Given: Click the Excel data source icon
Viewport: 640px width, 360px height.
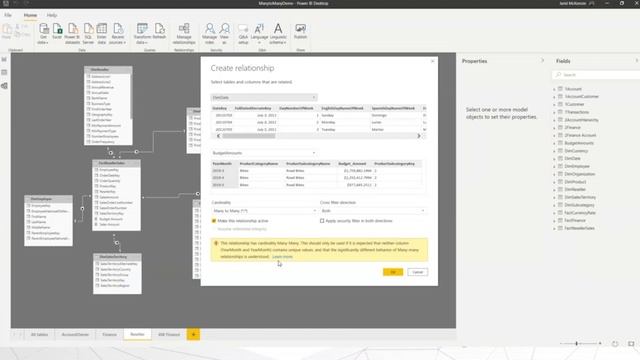Looking at the screenshot, I should (57, 32).
